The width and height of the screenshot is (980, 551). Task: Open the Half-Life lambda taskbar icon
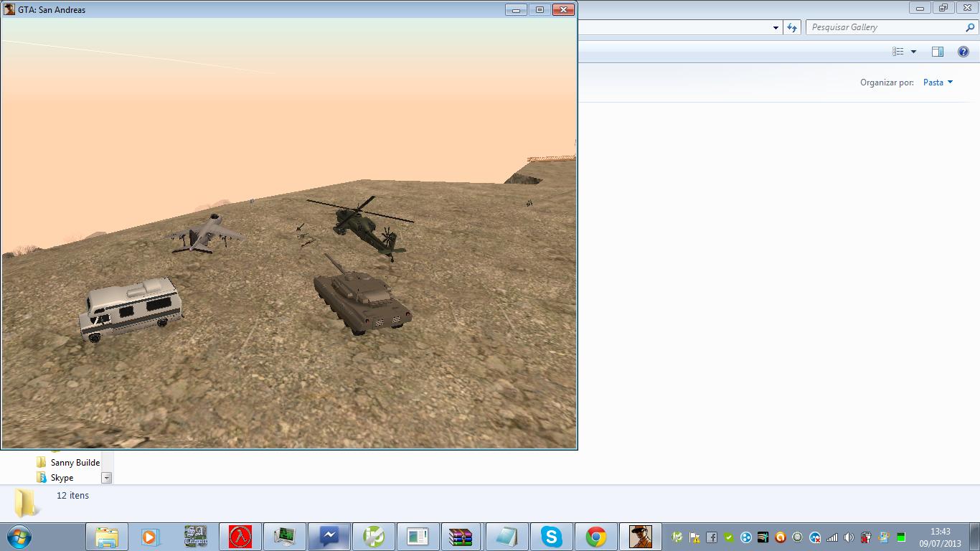pyautogui.click(x=240, y=537)
